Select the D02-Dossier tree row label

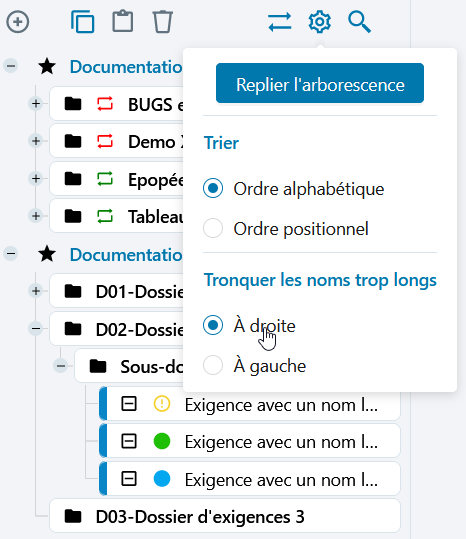pos(139,329)
